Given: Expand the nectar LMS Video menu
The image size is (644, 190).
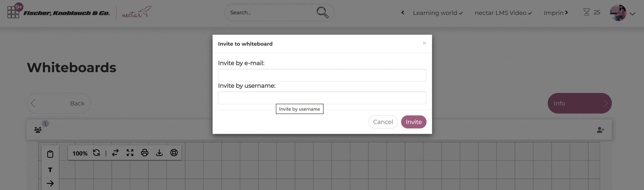Looking at the screenshot, I should click(x=503, y=13).
